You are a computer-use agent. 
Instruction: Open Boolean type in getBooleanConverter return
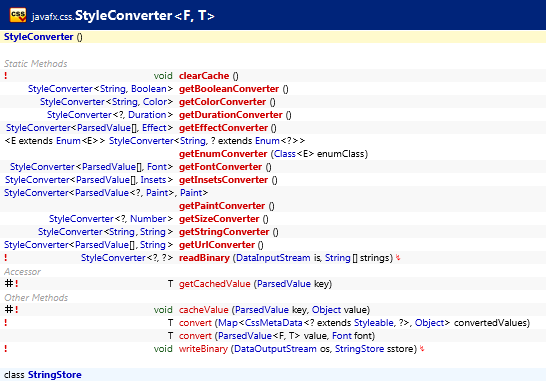(149, 89)
